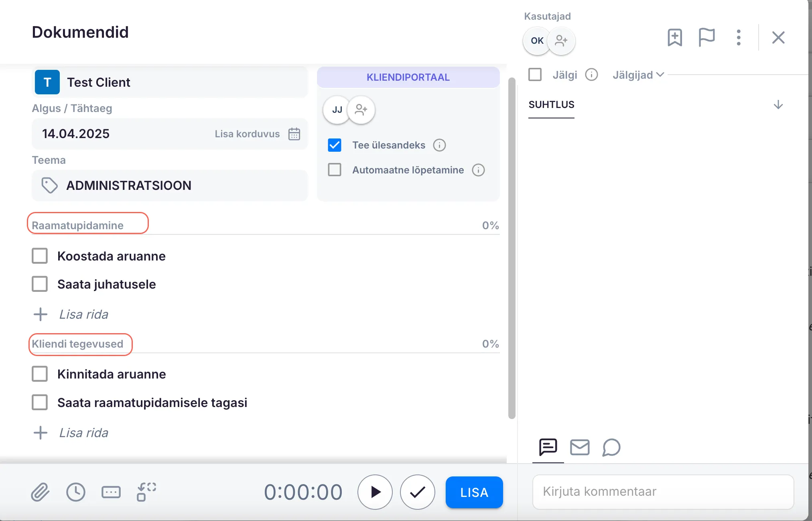Check the Koostada aruanne item
The height and width of the screenshot is (521, 812).
(40, 256)
